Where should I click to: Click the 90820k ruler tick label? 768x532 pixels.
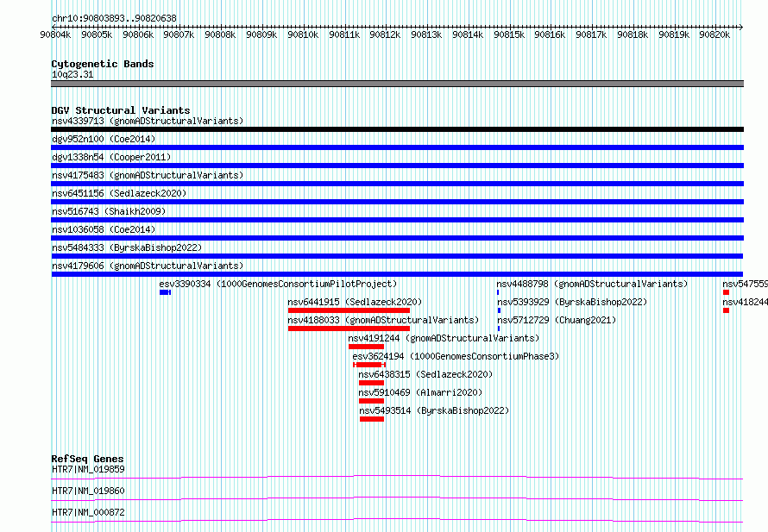(714, 34)
